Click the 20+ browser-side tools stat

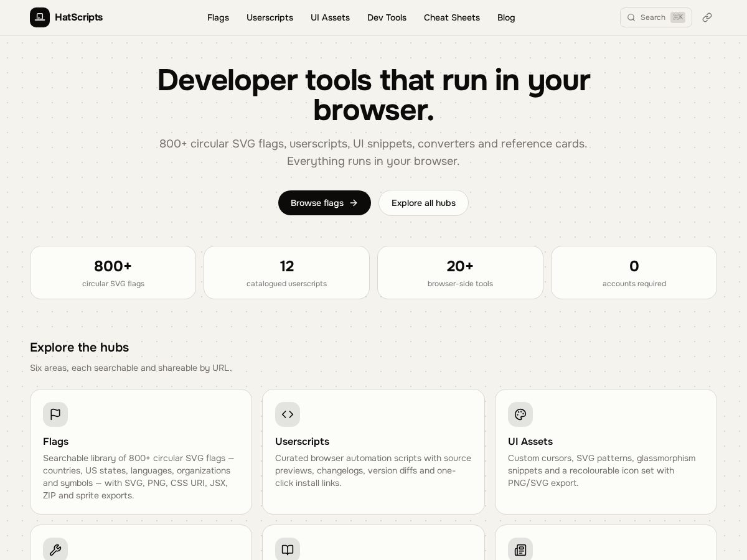click(460, 273)
